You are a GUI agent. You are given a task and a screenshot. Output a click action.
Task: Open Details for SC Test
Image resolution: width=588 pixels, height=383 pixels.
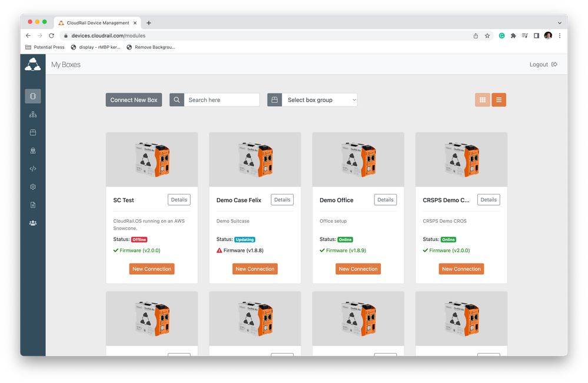pyautogui.click(x=179, y=200)
